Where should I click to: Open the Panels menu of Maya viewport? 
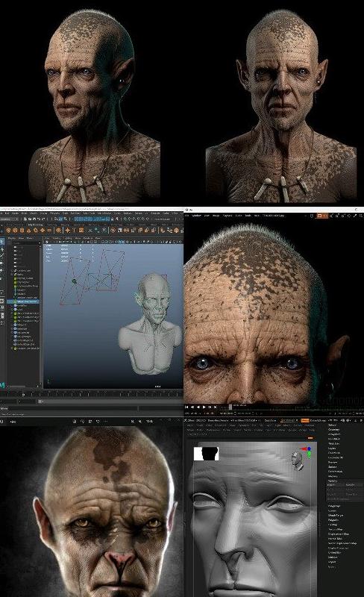[98, 238]
